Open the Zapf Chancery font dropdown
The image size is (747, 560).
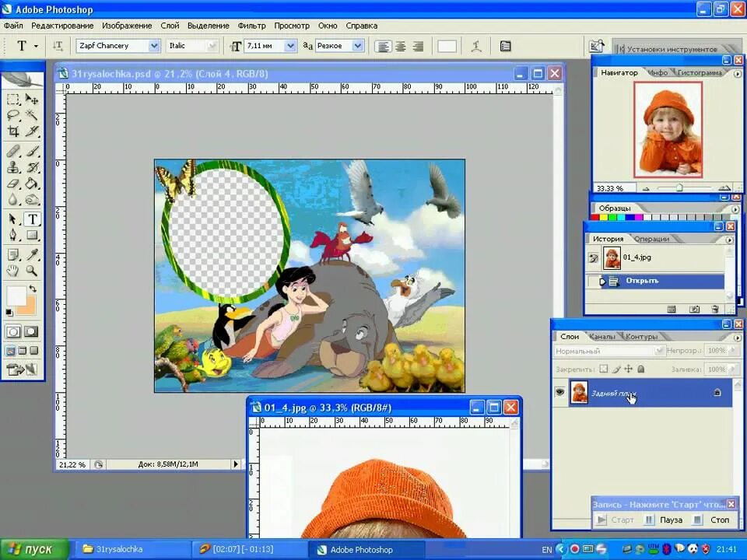[154, 46]
